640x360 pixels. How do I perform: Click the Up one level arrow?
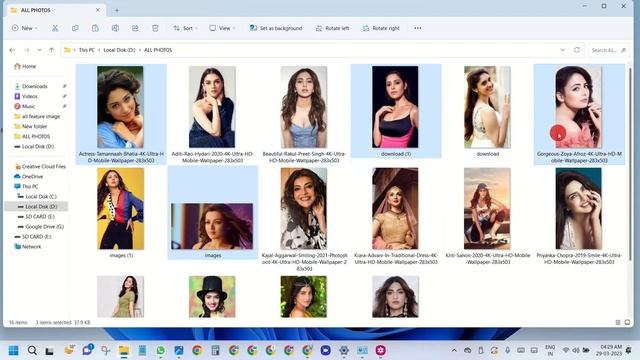pyautogui.click(x=51, y=50)
